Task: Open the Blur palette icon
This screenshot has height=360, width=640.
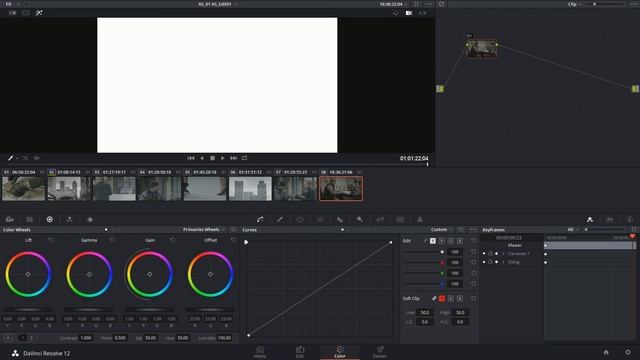Action: pos(340,220)
